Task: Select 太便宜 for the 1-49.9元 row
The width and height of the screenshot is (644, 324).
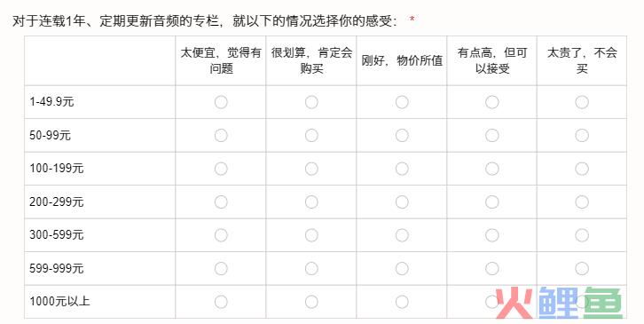Action: [221, 102]
